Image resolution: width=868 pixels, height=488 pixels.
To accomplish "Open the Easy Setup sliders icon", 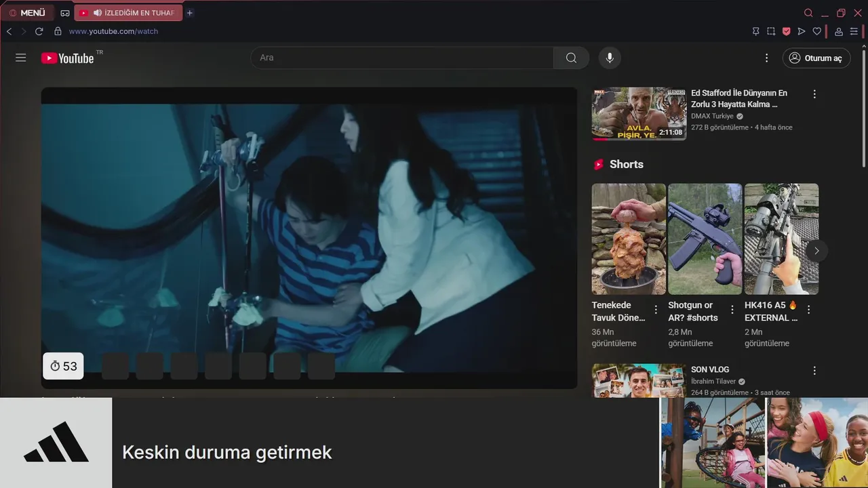I will click(854, 31).
